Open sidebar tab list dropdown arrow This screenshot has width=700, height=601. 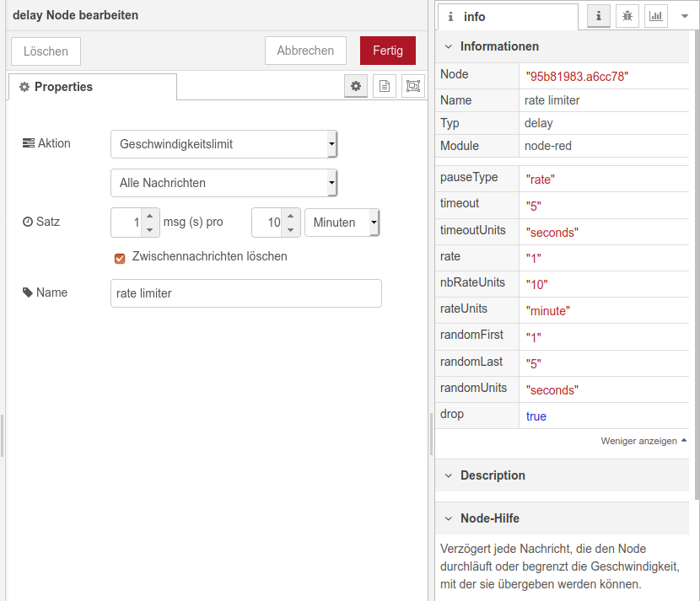684,16
